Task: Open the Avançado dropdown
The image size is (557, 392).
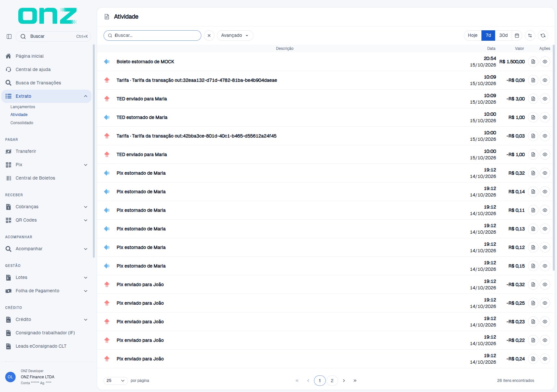Action: point(235,36)
